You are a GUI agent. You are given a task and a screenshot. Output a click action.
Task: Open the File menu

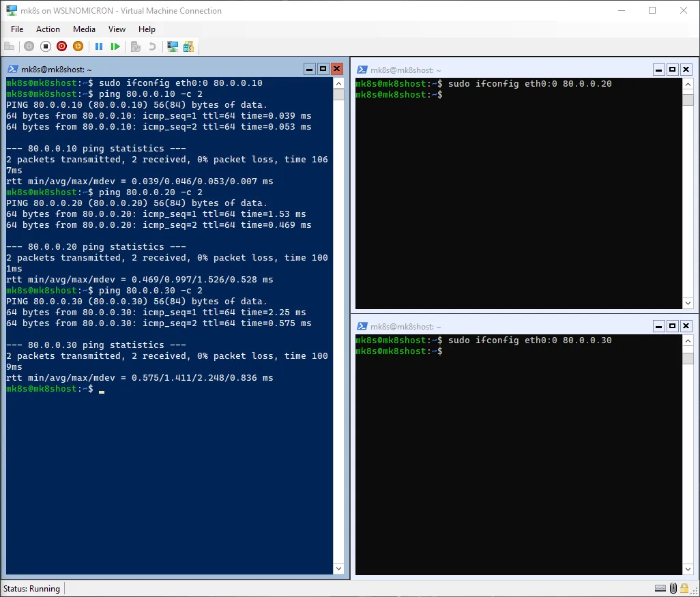pyautogui.click(x=17, y=29)
